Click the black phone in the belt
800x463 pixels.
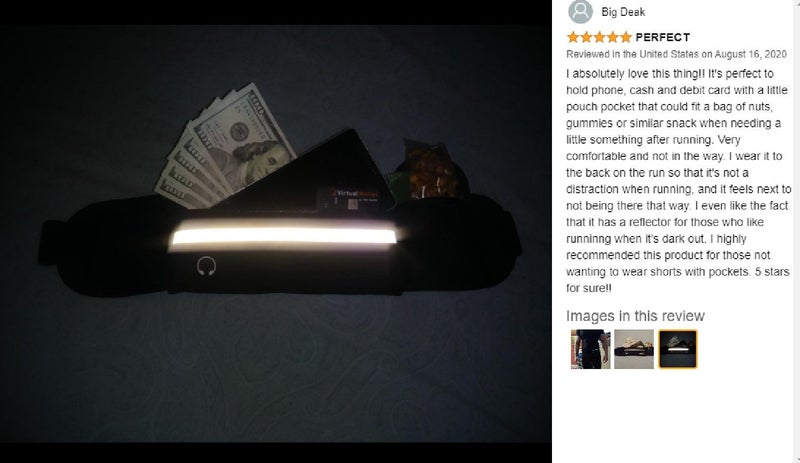click(x=309, y=171)
